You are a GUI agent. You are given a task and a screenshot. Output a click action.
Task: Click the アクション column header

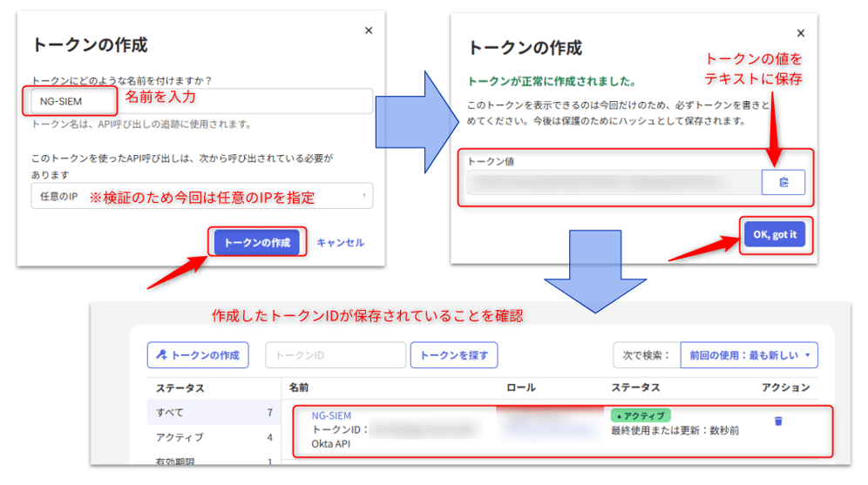coord(785,387)
